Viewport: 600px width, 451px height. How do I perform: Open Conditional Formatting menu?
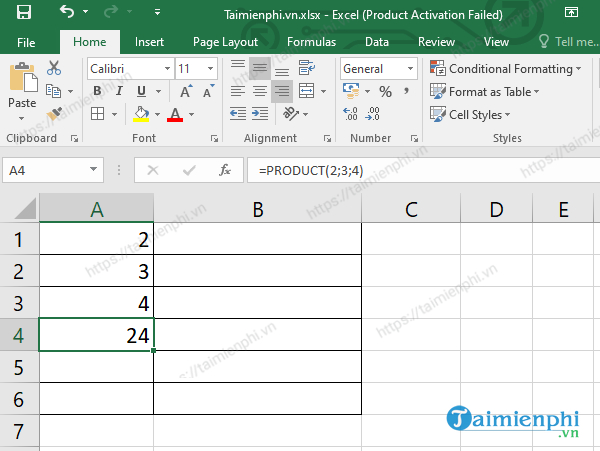click(x=506, y=69)
